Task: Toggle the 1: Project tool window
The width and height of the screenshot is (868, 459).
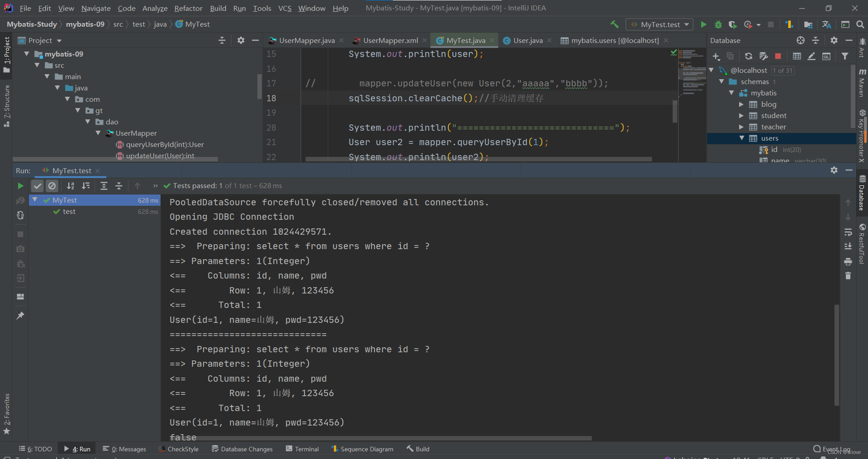Action: point(6,55)
